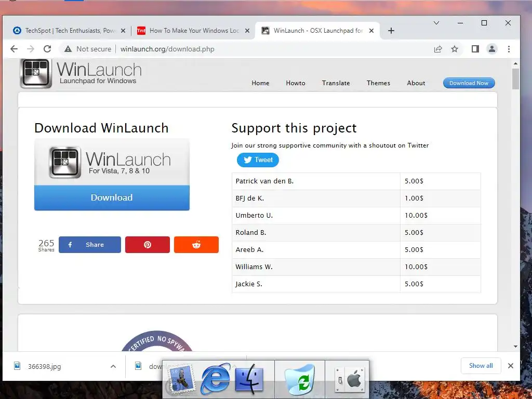This screenshot has width=532, height=399.
Task: Click the 265 Shares counter
Action: click(46, 245)
